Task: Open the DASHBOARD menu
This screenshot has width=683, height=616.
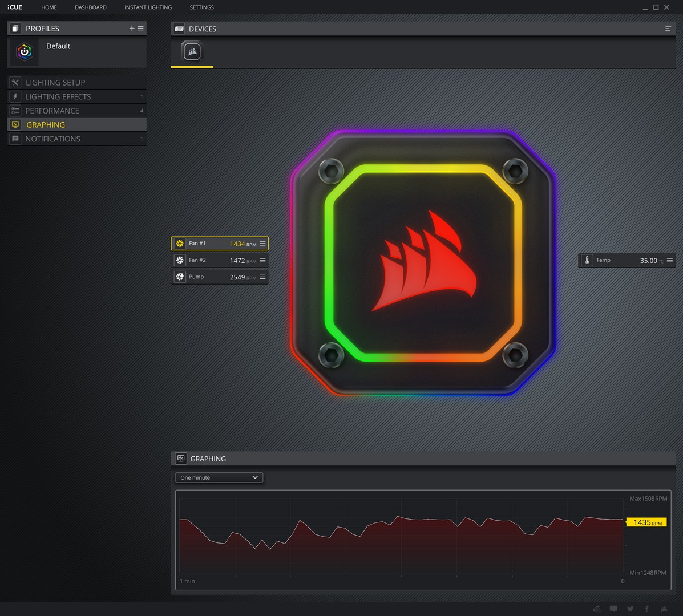Action: (x=91, y=7)
